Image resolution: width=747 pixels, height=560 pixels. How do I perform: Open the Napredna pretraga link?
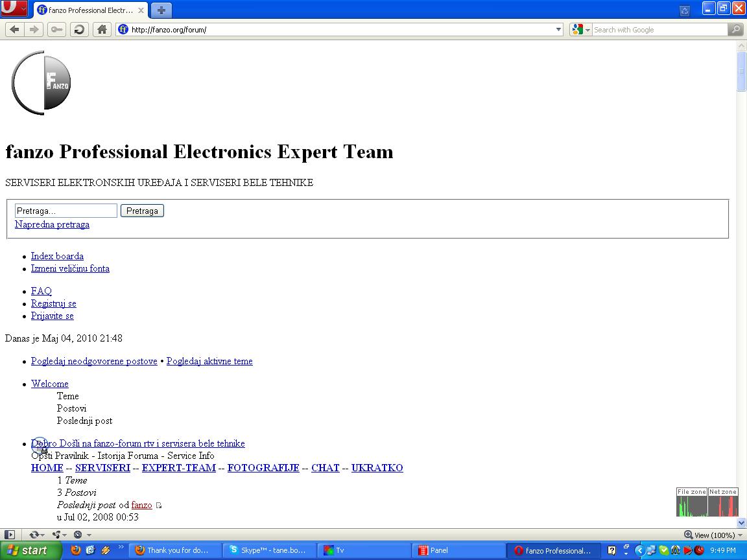click(x=52, y=224)
